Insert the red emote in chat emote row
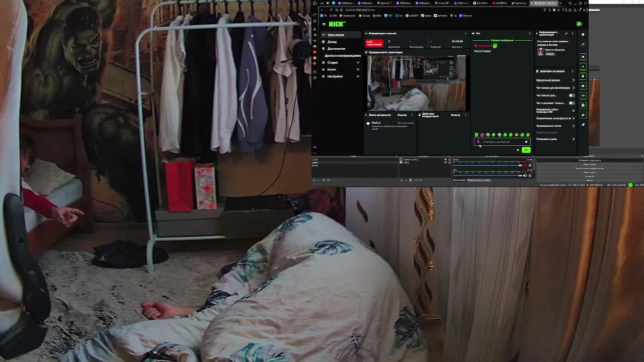 point(482,135)
